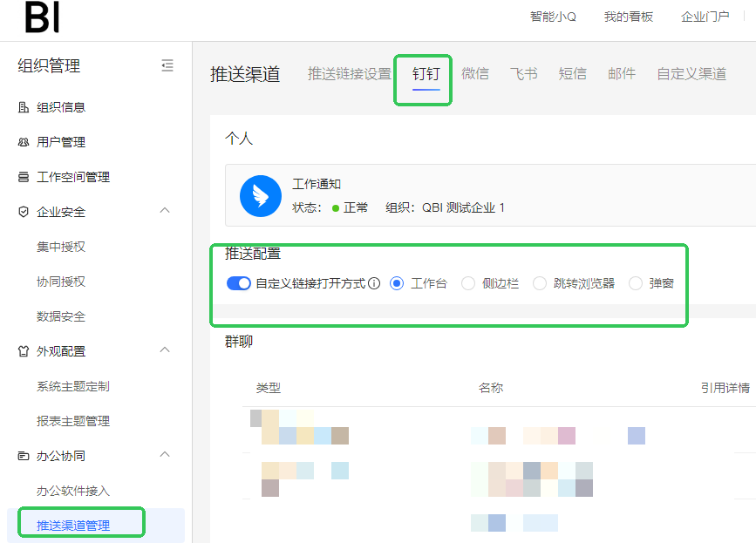Image resolution: width=756 pixels, height=543 pixels.
Task: Click the 工作空间管理 stack icon
Action: pos(24,177)
